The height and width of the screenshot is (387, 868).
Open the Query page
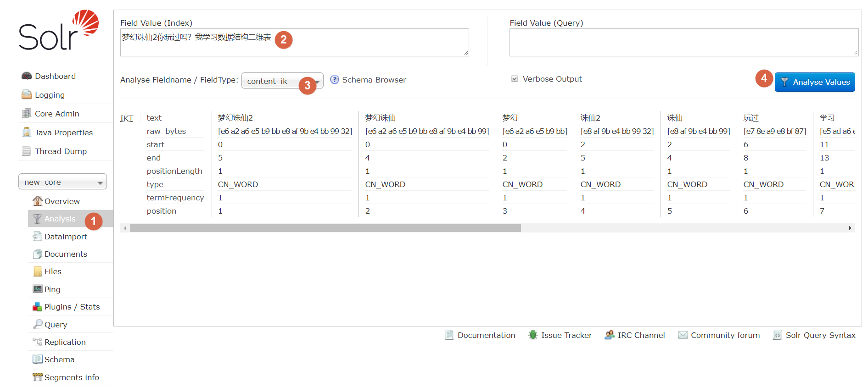point(56,324)
